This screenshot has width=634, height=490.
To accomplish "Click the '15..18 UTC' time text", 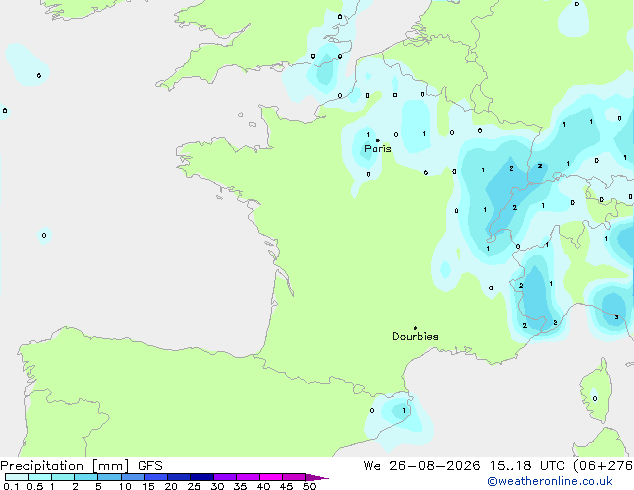I will [x=526, y=466].
